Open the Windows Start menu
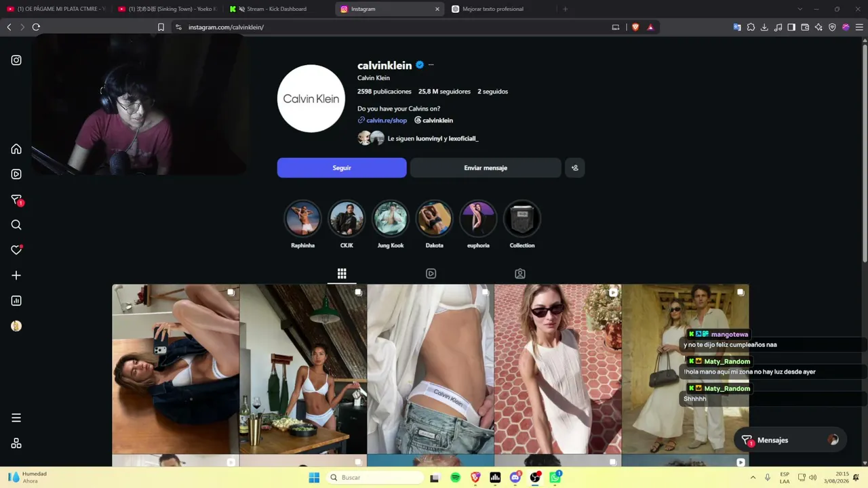868x488 pixels. pos(314,477)
